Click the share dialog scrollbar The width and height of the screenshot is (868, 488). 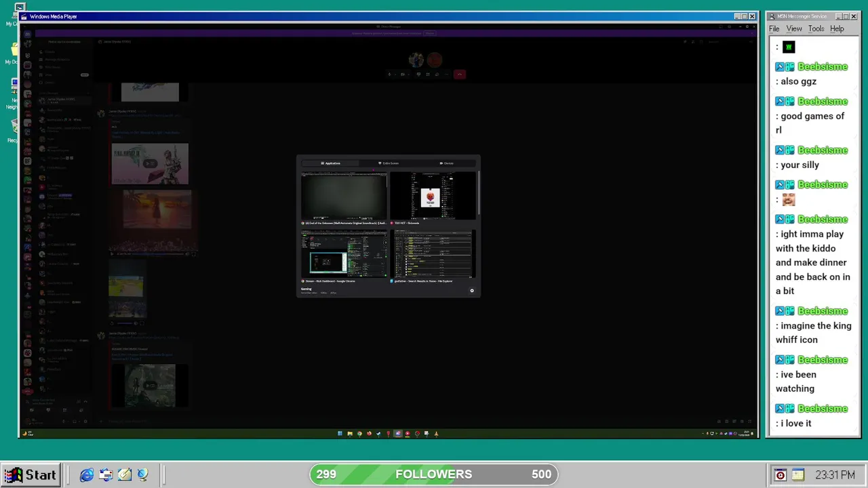[479, 193]
